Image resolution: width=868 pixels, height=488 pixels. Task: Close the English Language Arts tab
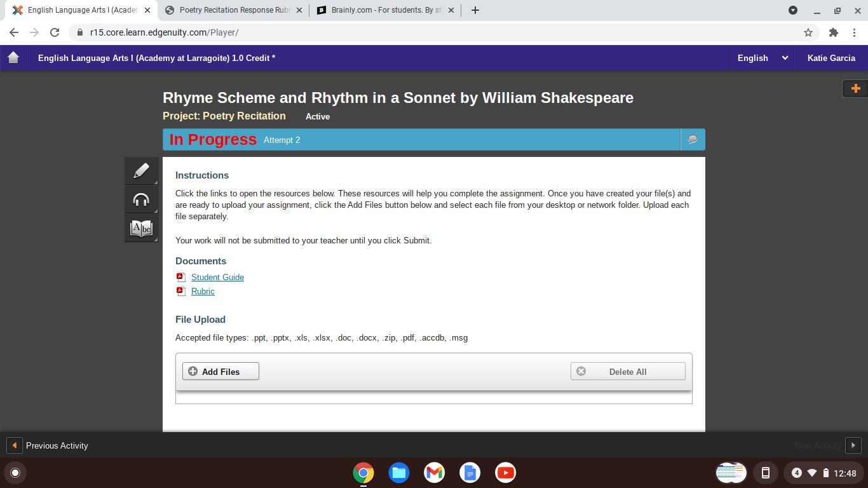pos(147,10)
